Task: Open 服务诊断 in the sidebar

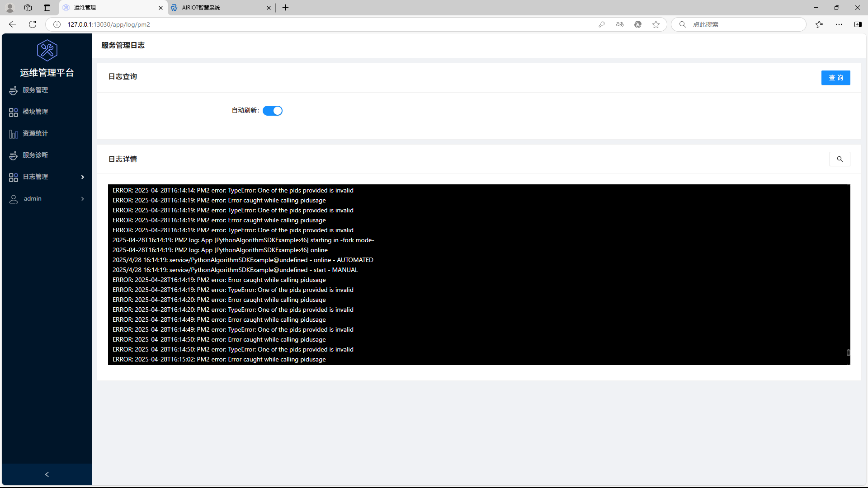Action: click(x=35, y=155)
